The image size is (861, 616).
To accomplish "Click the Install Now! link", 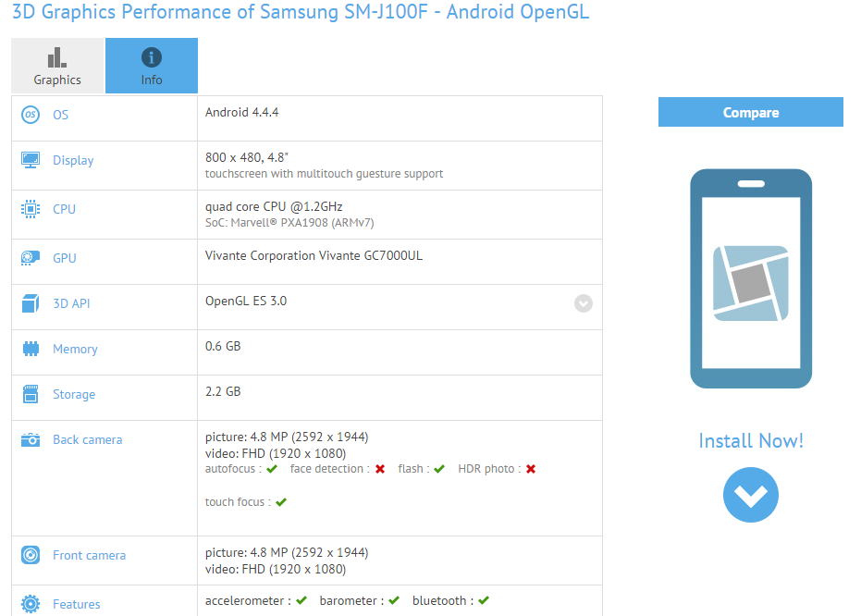I will tap(750, 440).
